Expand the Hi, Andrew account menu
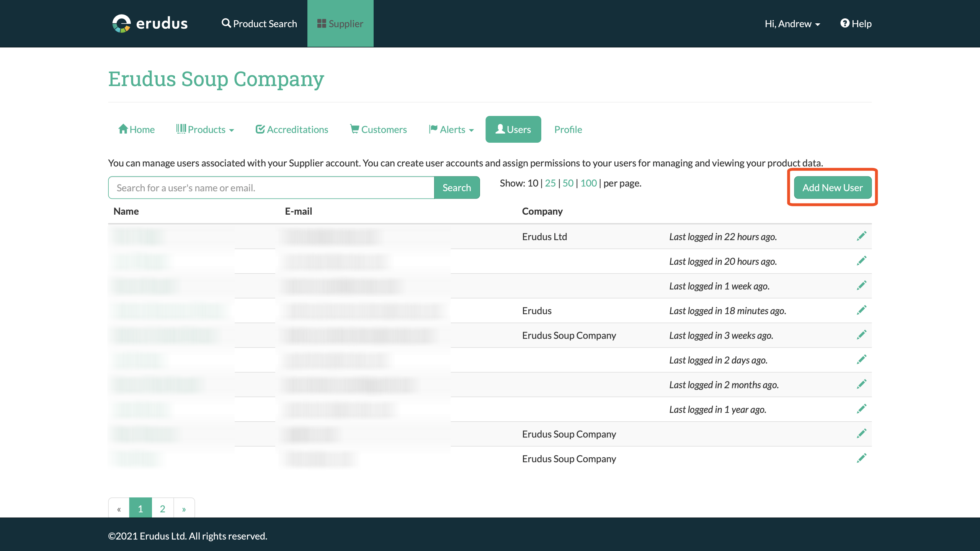 click(x=792, y=24)
